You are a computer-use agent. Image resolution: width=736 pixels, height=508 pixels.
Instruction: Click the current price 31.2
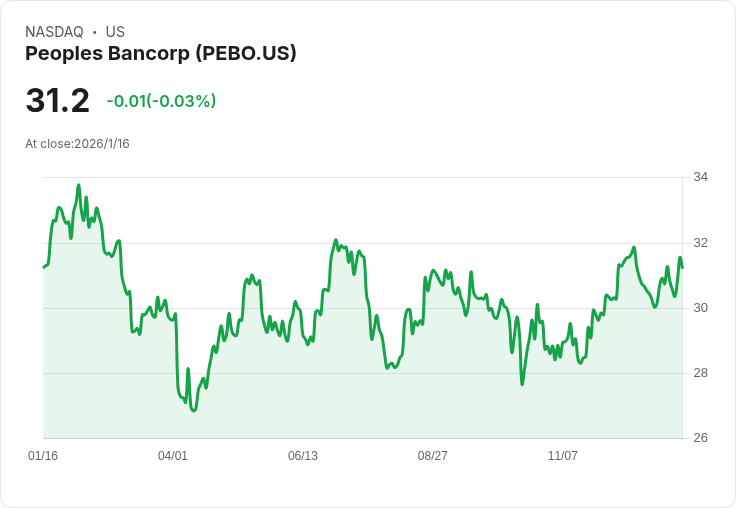coord(57,101)
